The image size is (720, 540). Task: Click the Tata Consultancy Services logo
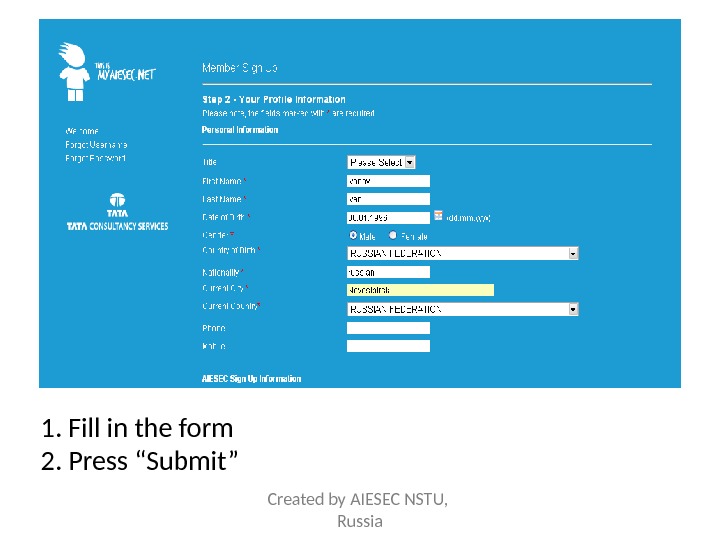pos(117,212)
